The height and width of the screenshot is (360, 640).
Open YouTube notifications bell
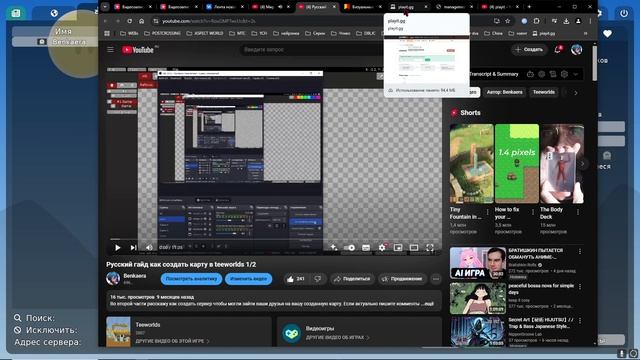click(558, 49)
